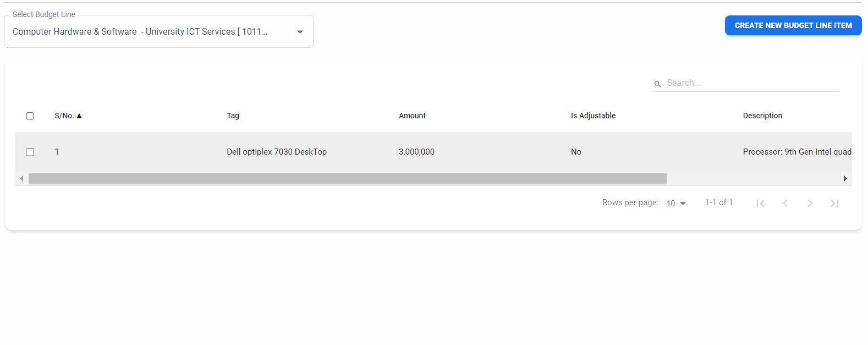Viewport: 868px width, 345px height.
Task: Focus the Search input field
Action: (752, 83)
